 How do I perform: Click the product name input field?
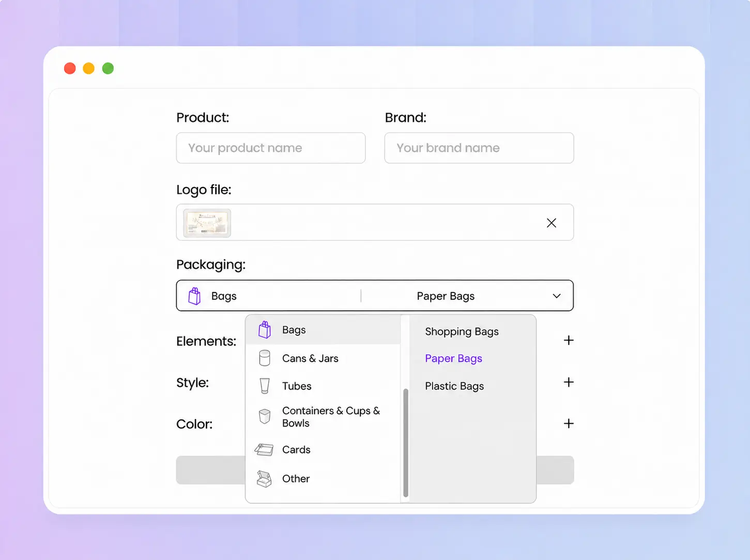point(271,148)
